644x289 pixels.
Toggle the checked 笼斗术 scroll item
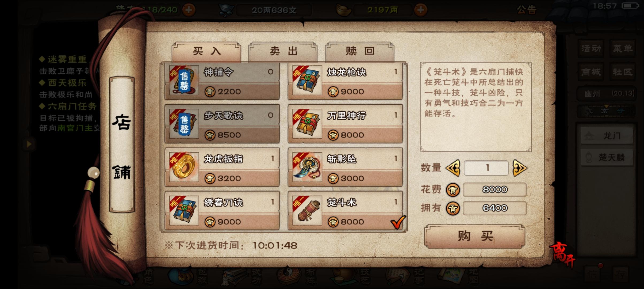tap(345, 211)
